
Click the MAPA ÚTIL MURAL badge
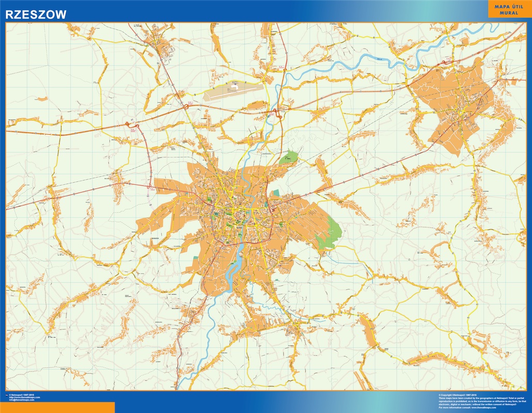[x=508, y=10]
